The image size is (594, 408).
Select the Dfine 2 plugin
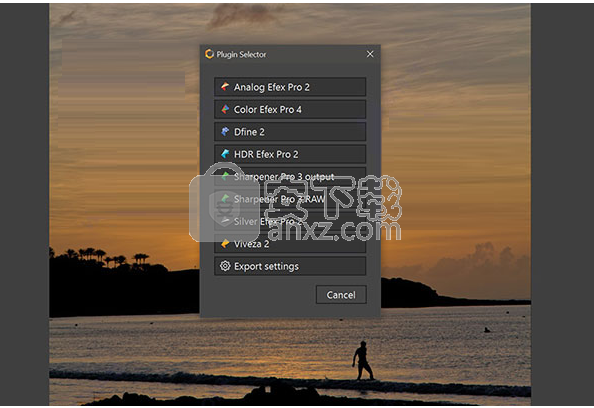coord(290,132)
